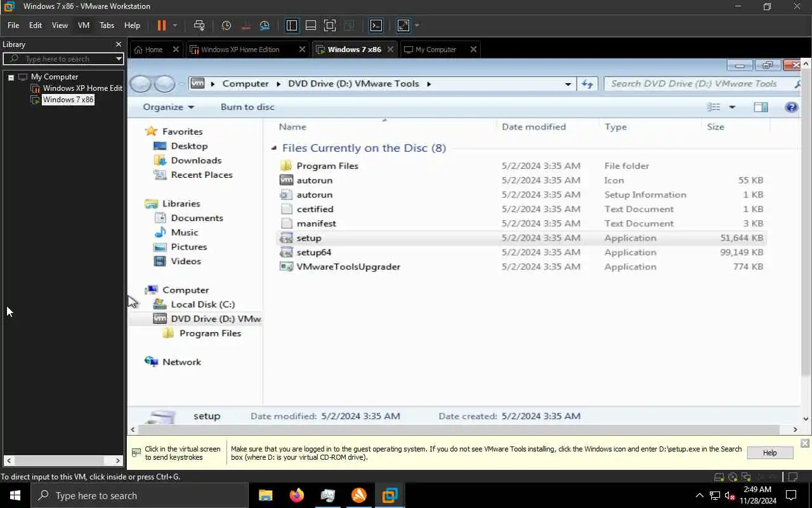Click the blue Explorer help icon
Viewport: 812px width, 508px height.
tap(791, 107)
